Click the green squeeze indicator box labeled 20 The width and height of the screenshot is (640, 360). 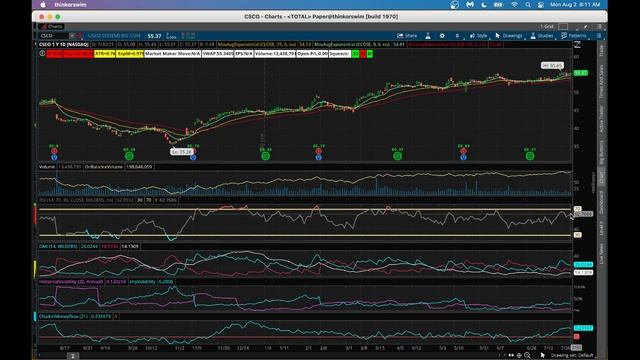(x=356, y=54)
